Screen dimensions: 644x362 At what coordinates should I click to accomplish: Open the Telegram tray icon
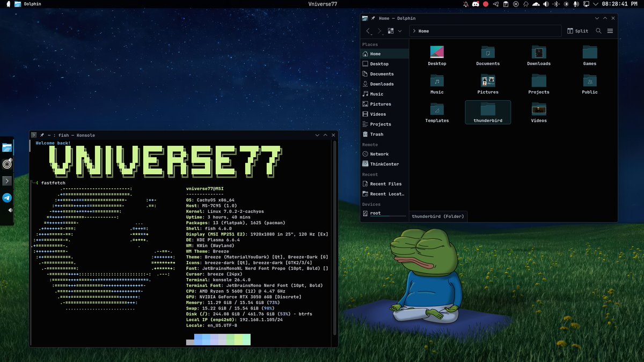[x=495, y=4]
